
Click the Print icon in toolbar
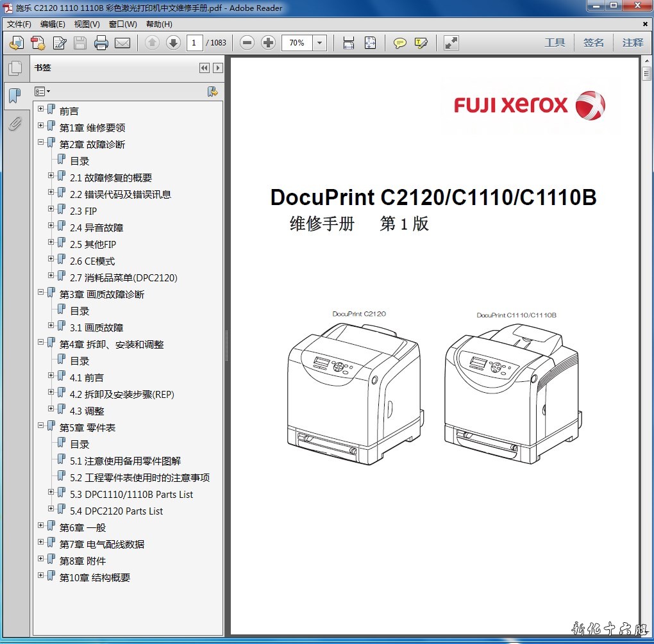click(101, 43)
